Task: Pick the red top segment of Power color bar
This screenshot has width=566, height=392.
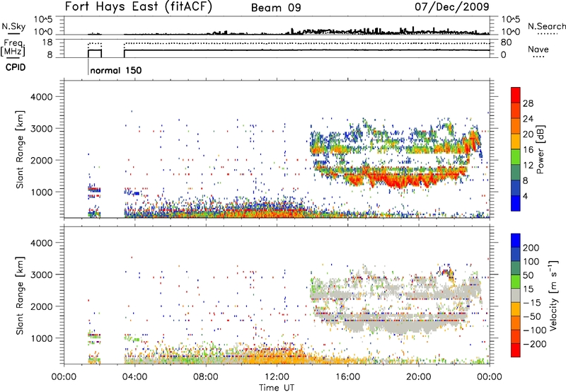Action: [516, 95]
